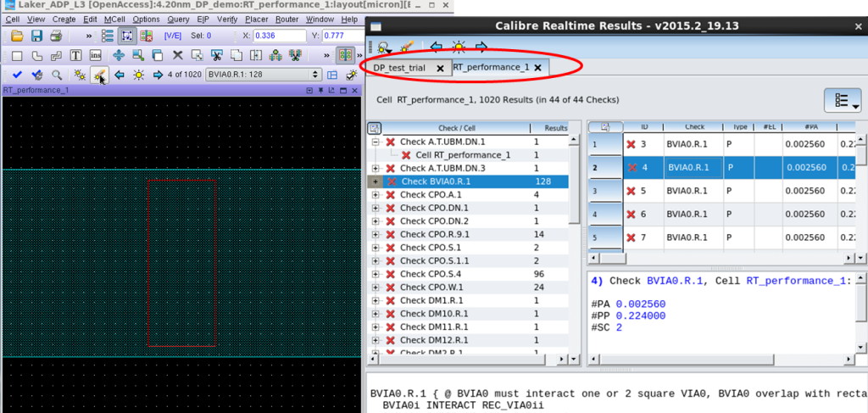This screenshot has height=413, width=868.
Task: Expand Check A.T.UBM.DN.3 node
Action: (376, 168)
